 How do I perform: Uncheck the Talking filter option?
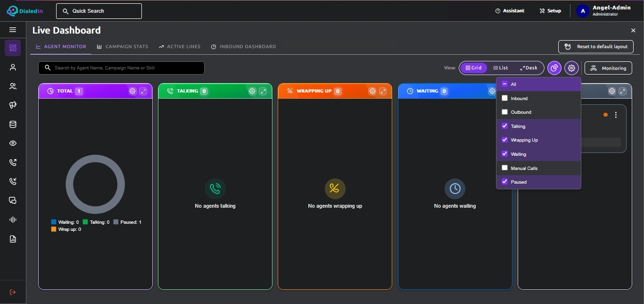(x=504, y=126)
